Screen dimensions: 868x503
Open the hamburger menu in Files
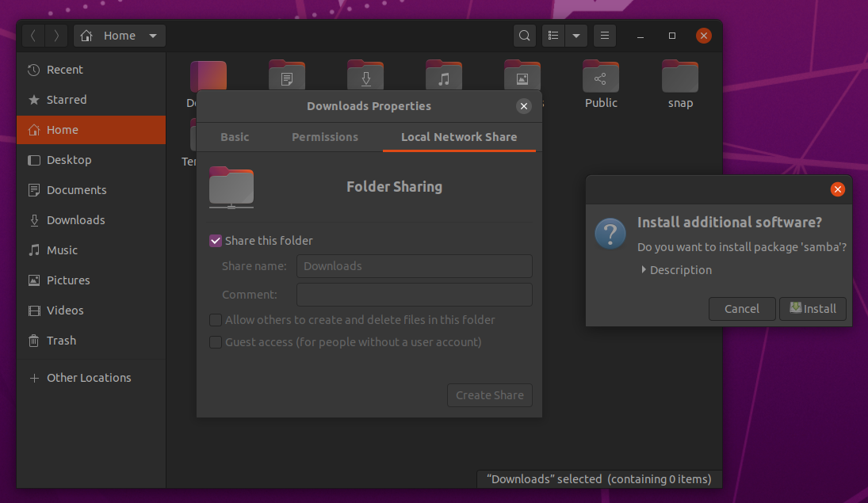pyautogui.click(x=605, y=36)
